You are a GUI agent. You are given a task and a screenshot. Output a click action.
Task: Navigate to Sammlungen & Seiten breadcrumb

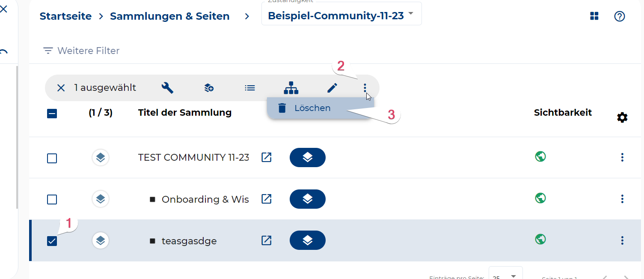tap(169, 16)
